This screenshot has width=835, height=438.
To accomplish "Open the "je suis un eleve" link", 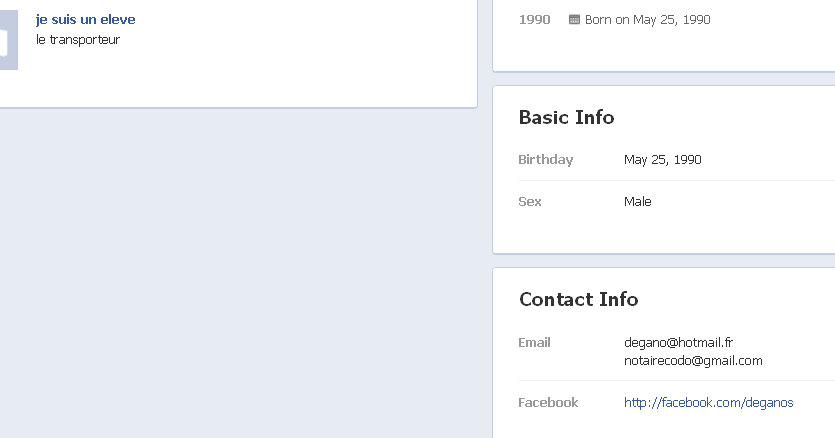I will tap(85, 20).
